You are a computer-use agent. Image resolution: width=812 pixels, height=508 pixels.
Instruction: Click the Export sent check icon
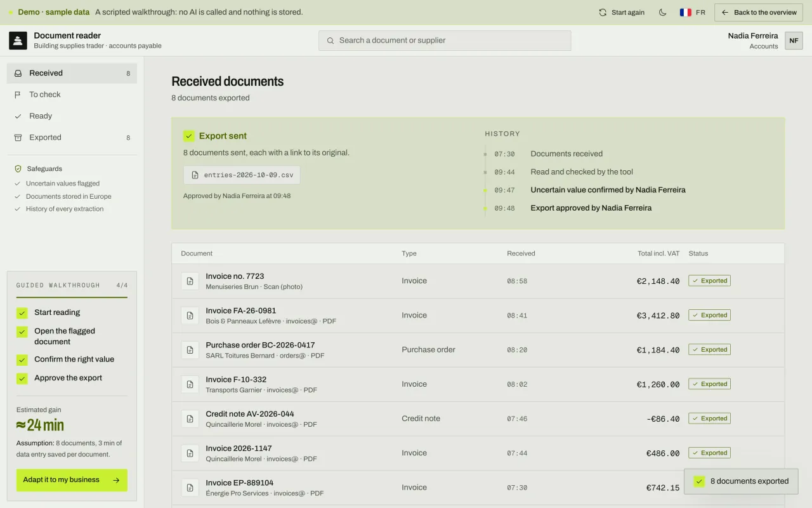(x=189, y=136)
